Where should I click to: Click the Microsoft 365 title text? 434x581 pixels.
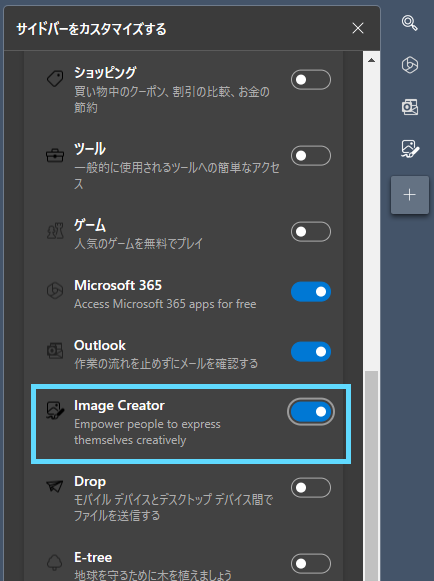[118, 285]
